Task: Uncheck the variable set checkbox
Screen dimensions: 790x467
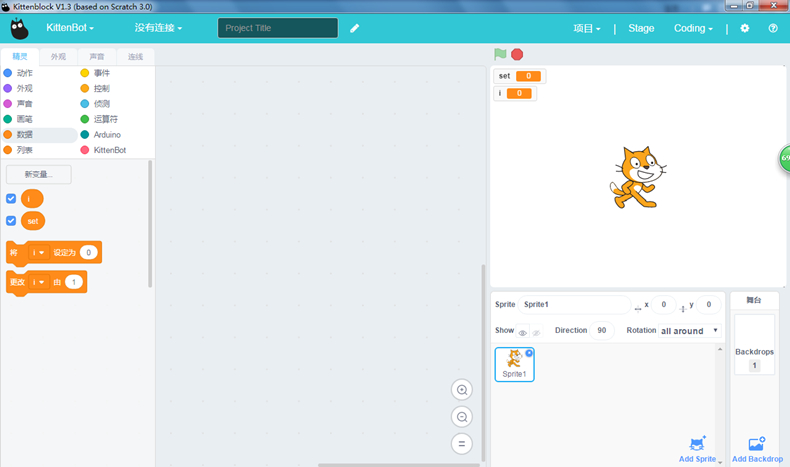Action: point(11,221)
